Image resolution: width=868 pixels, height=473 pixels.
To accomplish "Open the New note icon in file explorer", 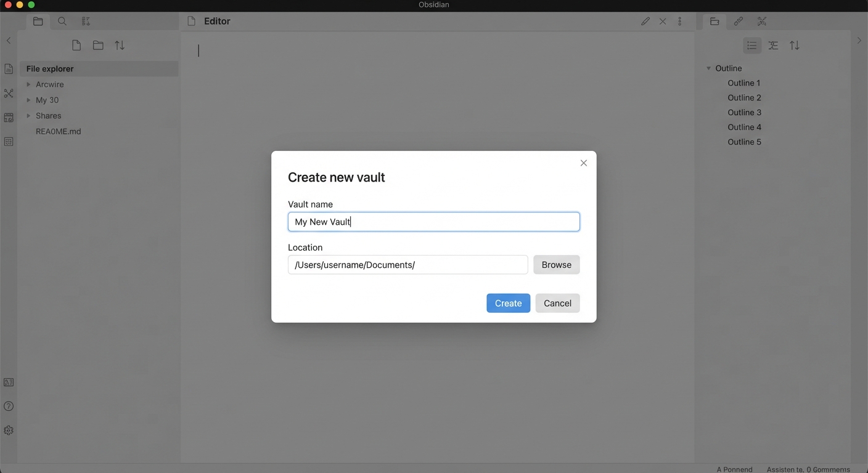I will pos(76,45).
